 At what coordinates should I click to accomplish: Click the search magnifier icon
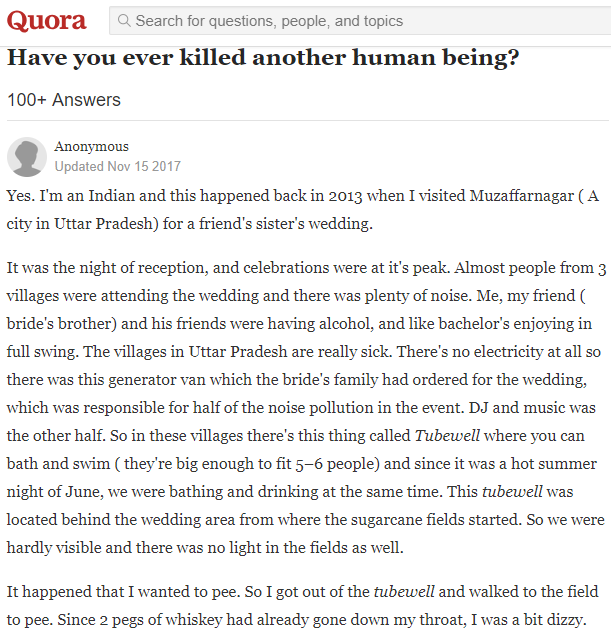click(124, 20)
